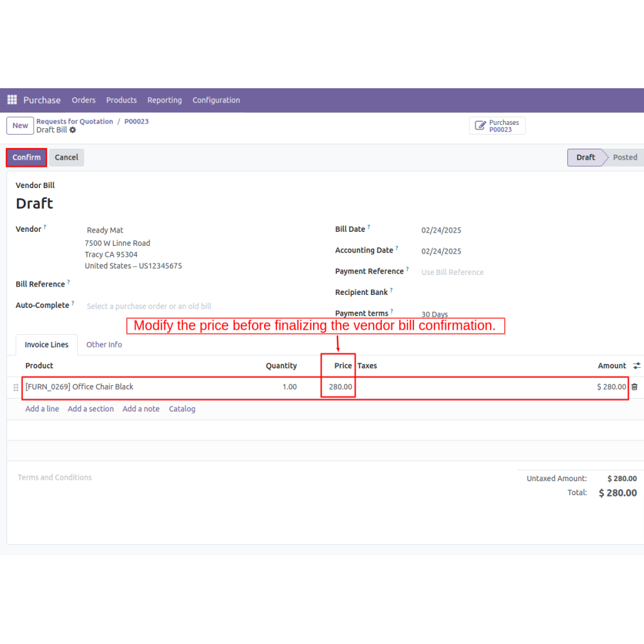Select the Invoice Lines tab

click(46, 345)
